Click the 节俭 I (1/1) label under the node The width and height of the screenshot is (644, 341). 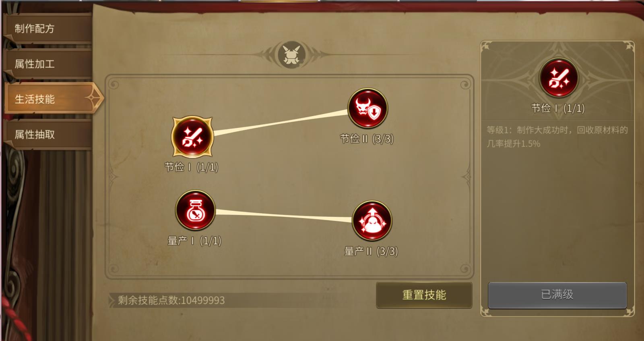click(191, 167)
